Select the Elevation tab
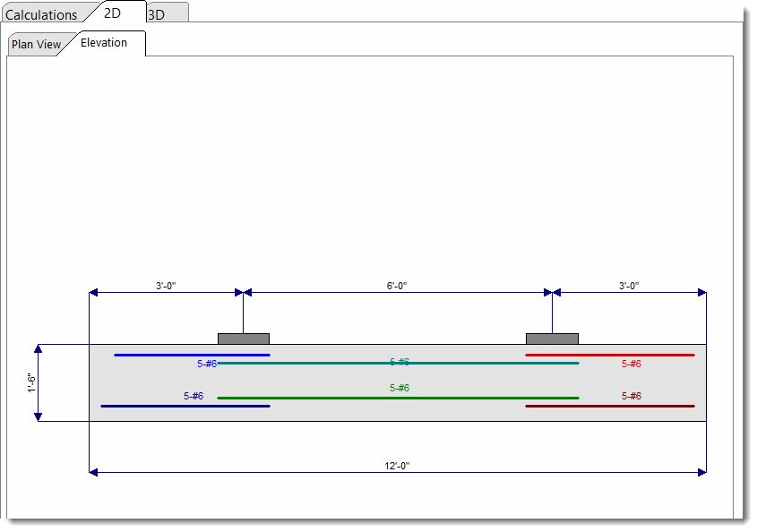757x532 pixels. point(104,42)
